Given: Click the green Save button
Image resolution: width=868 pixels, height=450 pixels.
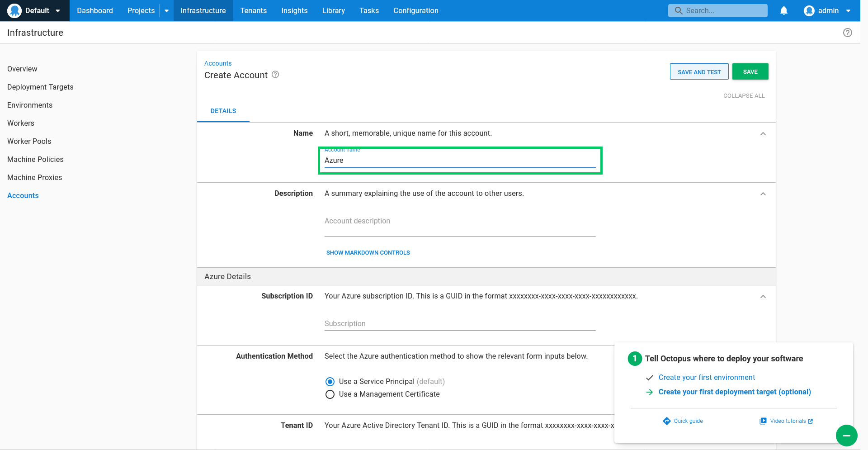Looking at the screenshot, I should click(750, 71).
